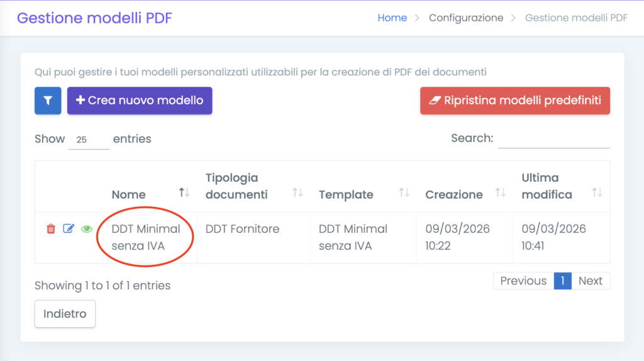
Task: Open the filter funnel button
Action: click(x=48, y=101)
